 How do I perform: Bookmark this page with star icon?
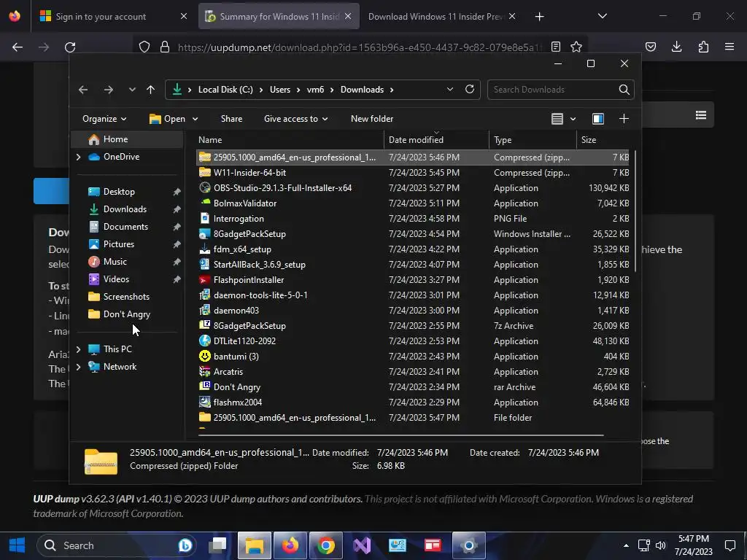[576, 47]
